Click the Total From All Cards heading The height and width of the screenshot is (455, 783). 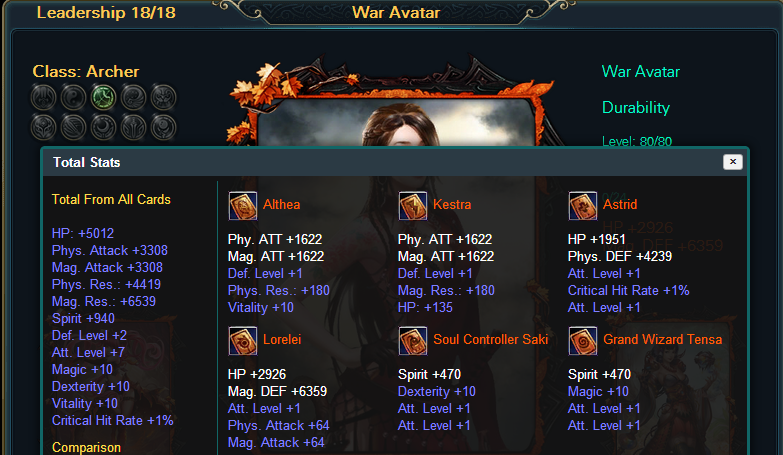(111, 199)
